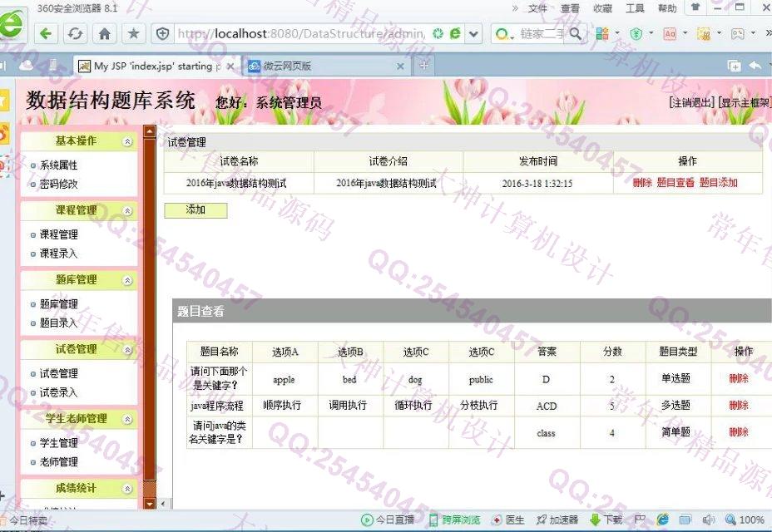Click 题目查看 for the 2016 test paper
This screenshot has width=772, height=532.
pos(675,183)
